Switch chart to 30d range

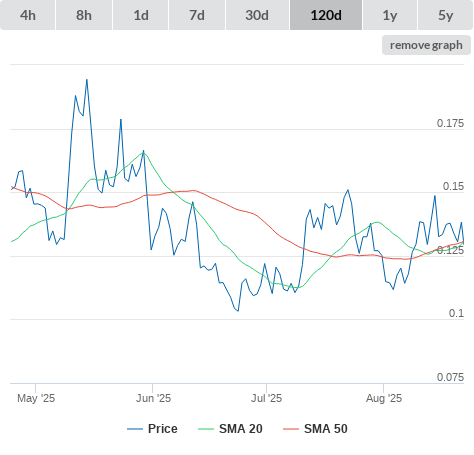(x=257, y=15)
